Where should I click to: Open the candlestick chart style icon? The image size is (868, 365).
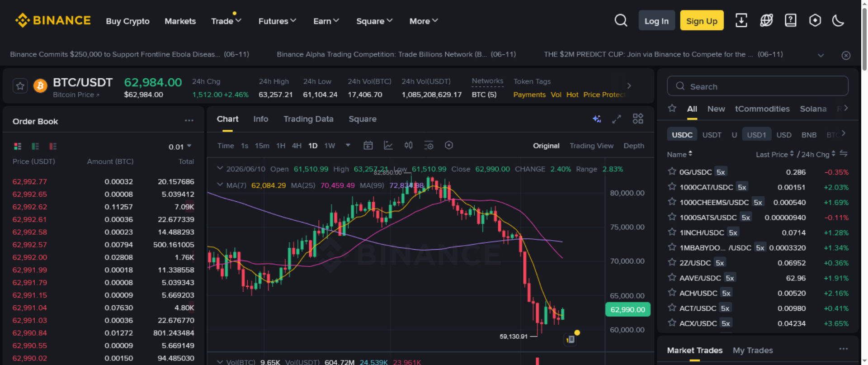pyautogui.click(x=409, y=145)
